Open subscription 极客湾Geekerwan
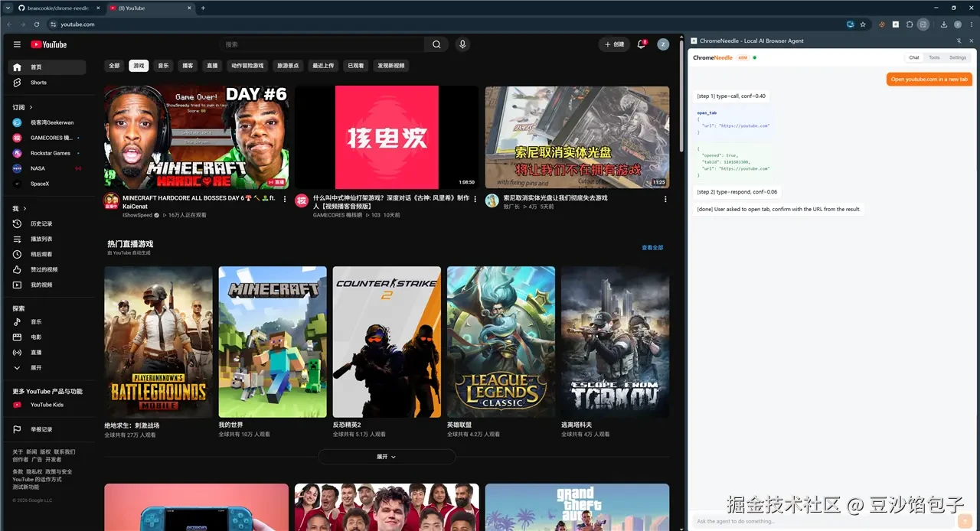The height and width of the screenshot is (531, 980). pyautogui.click(x=47, y=122)
